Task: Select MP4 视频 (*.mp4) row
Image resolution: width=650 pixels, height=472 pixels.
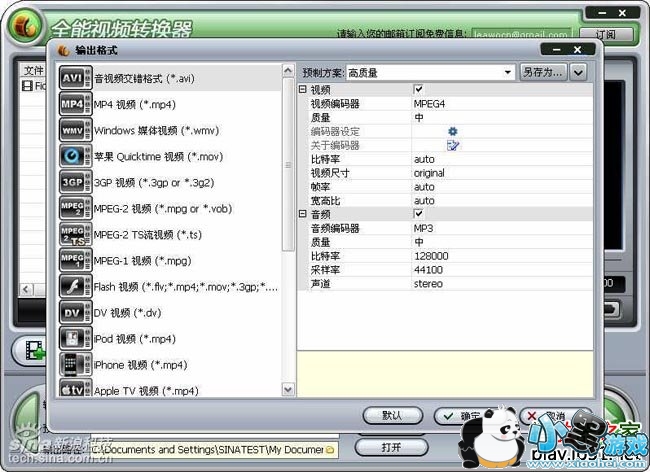Action: pyautogui.click(x=170, y=104)
